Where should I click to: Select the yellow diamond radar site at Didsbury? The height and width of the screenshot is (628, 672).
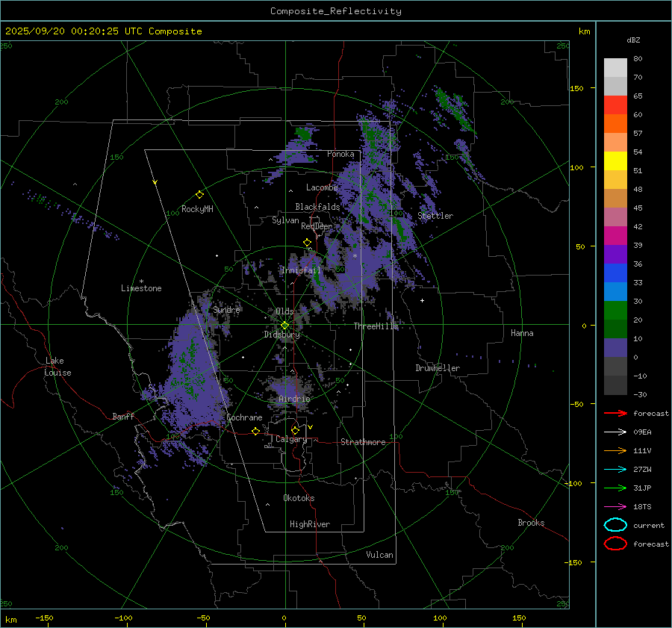point(284,325)
